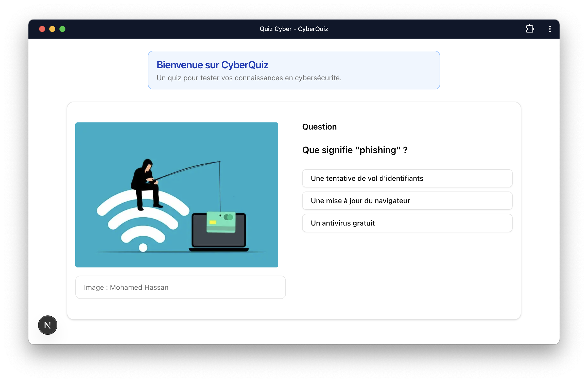588x382 pixels.
Task: Open the Mohamed Hassan image credit link
Action: coord(139,287)
